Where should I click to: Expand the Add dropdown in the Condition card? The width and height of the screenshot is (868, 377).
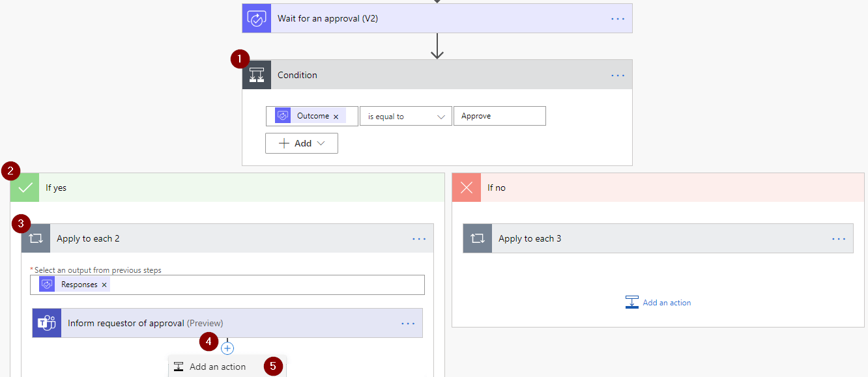tap(301, 143)
